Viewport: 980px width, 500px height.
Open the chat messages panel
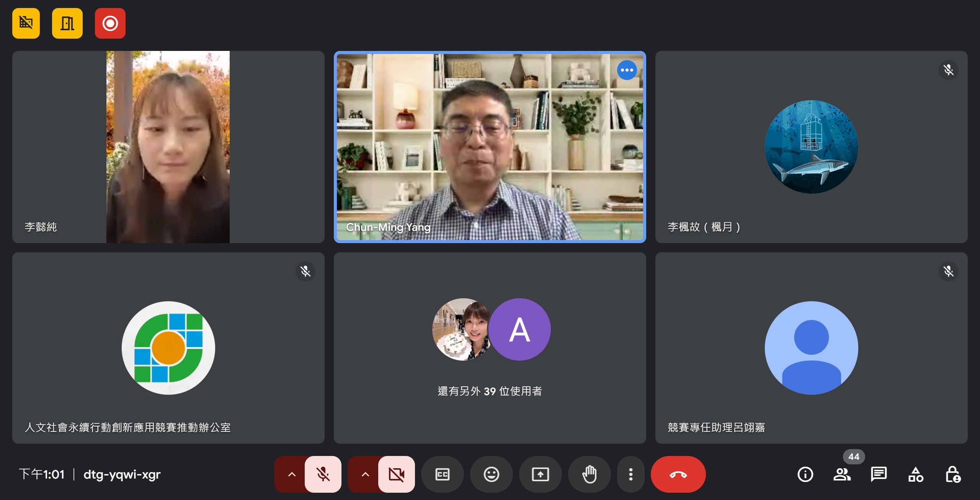[x=879, y=474]
